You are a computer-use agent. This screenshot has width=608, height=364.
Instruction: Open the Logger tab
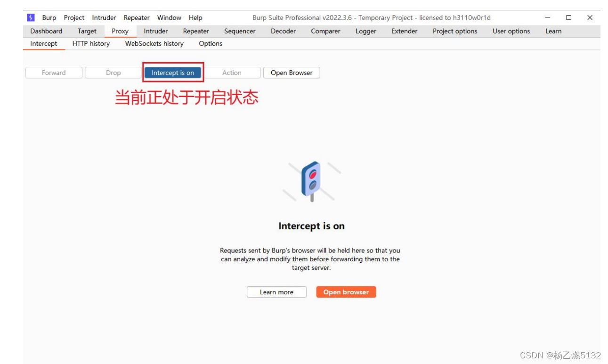pyautogui.click(x=366, y=31)
